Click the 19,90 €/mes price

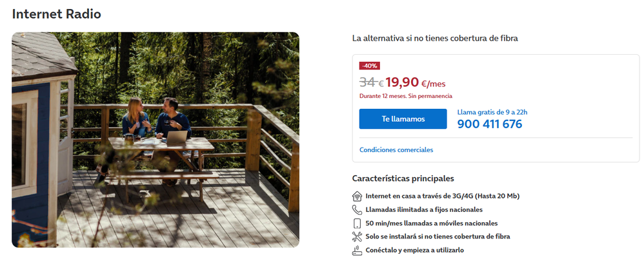click(415, 82)
